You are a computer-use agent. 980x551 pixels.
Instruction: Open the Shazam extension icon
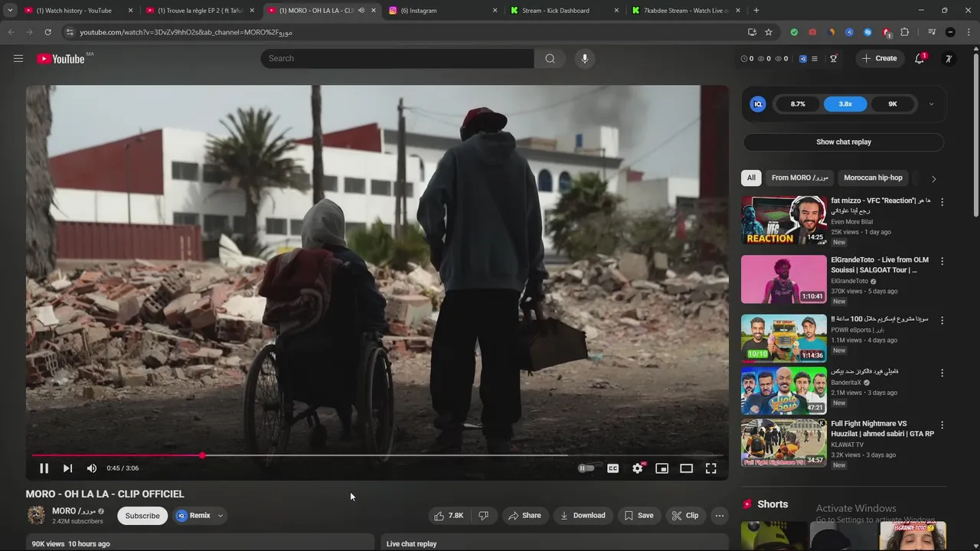pyautogui.click(x=867, y=32)
